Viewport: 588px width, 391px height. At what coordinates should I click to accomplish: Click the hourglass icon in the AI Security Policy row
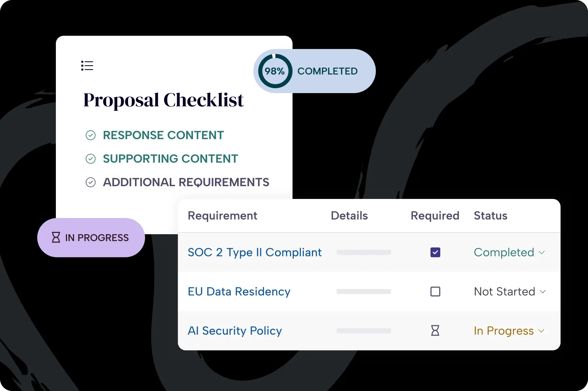(x=435, y=331)
